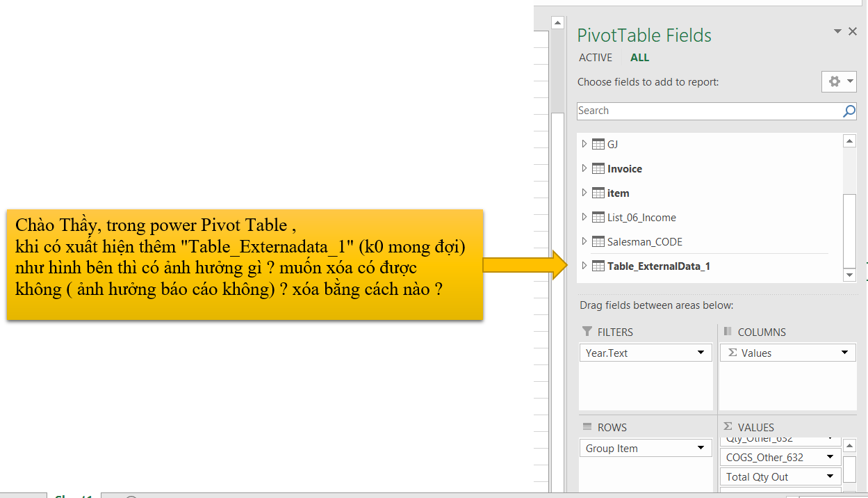Screen dimensions: 868x498
Task: Open the Year.Text filter field dropdown
Action: [701, 353]
